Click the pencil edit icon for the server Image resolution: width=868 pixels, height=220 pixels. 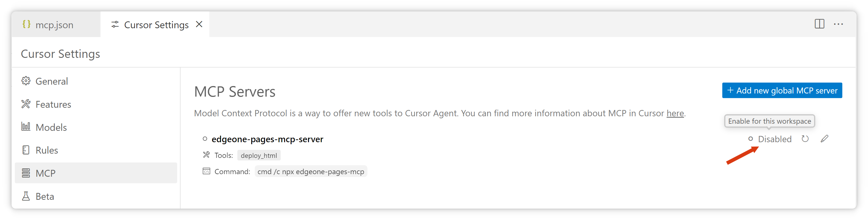824,139
